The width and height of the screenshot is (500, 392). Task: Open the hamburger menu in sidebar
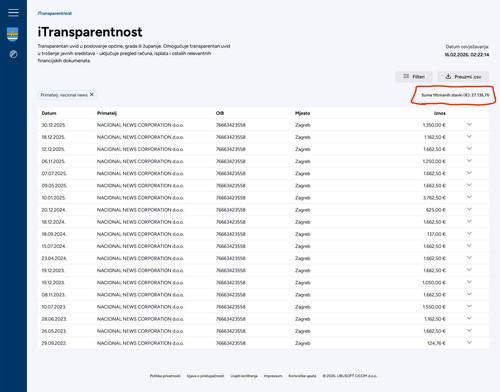click(13, 13)
